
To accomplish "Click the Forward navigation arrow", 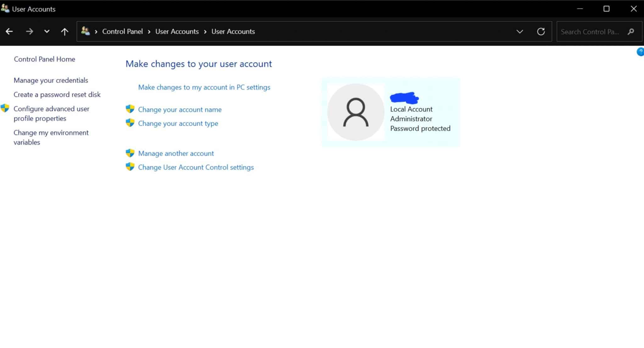I will point(30,31).
